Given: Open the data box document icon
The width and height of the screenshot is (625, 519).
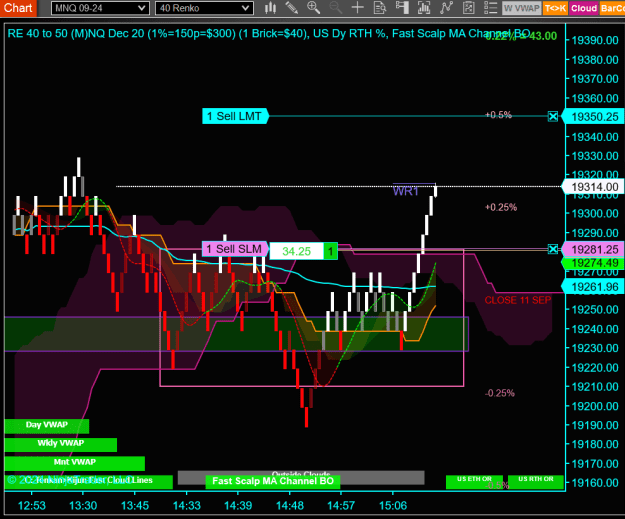Looking at the screenshot, I should click(379, 8).
